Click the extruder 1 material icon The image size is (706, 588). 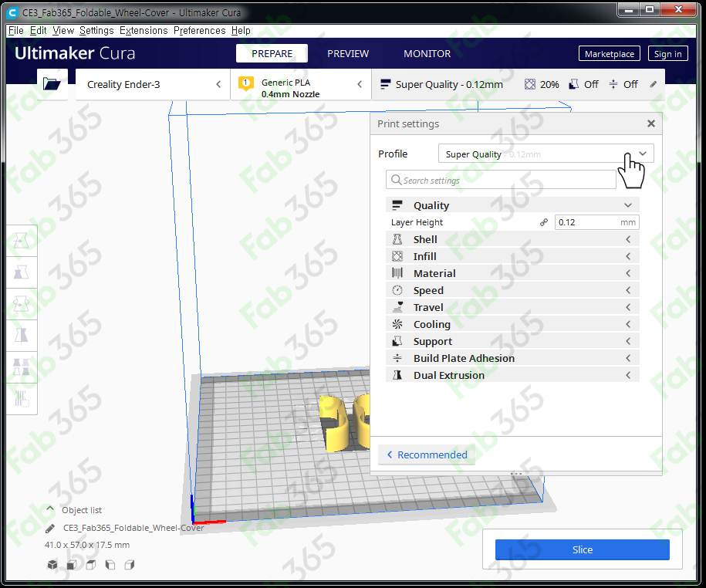tap(246, 84)
